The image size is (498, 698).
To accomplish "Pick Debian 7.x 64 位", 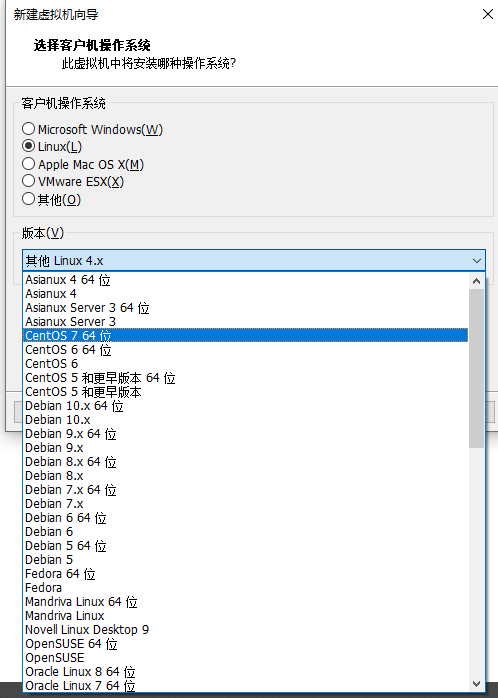I will click(x=245, y=490).
